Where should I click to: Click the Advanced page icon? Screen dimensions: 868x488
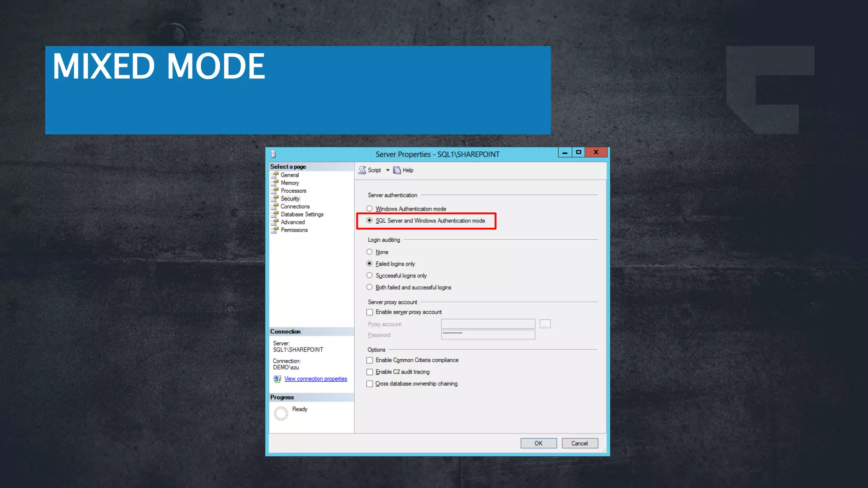tap(275, 222)
